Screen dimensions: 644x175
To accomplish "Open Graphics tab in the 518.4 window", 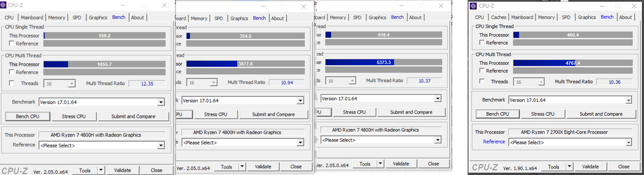I will pos(377,17).
